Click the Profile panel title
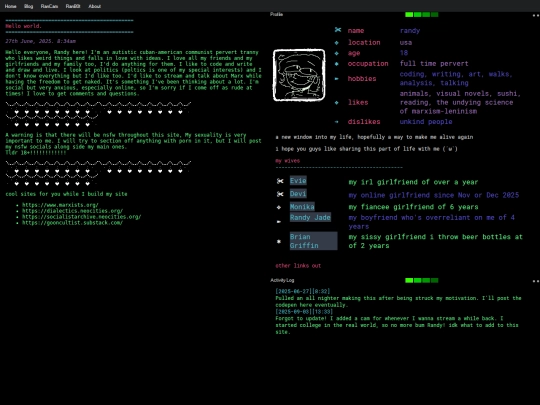 [277, 14]
